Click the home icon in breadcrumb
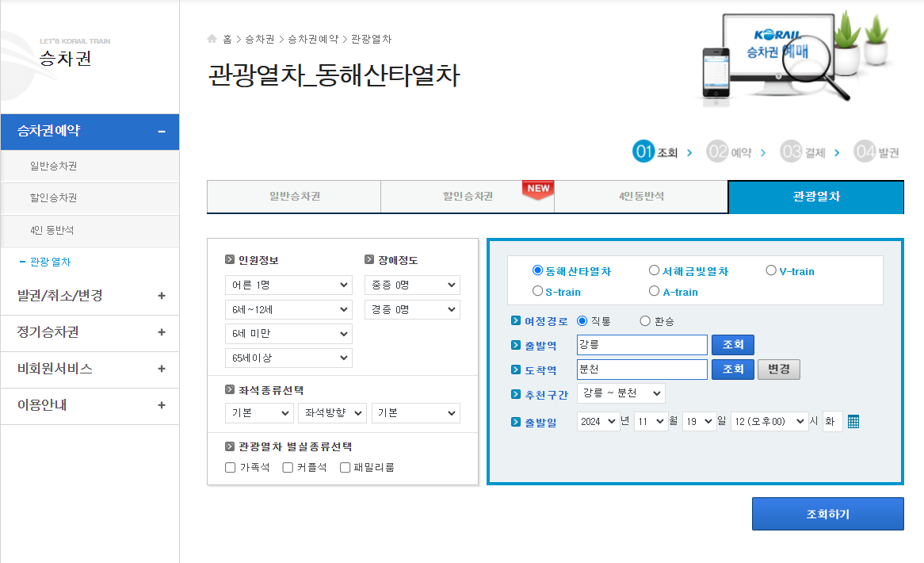The image size is (924, 563). 212,39
